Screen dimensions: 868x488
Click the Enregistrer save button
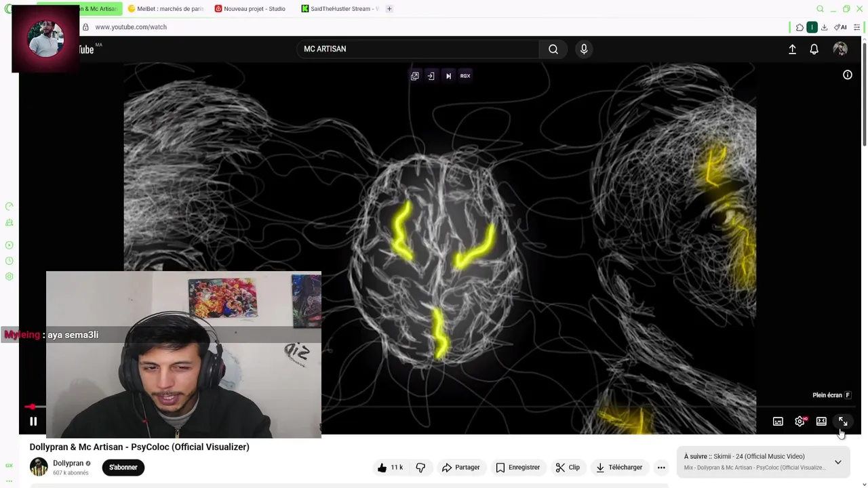click(517, 467)
